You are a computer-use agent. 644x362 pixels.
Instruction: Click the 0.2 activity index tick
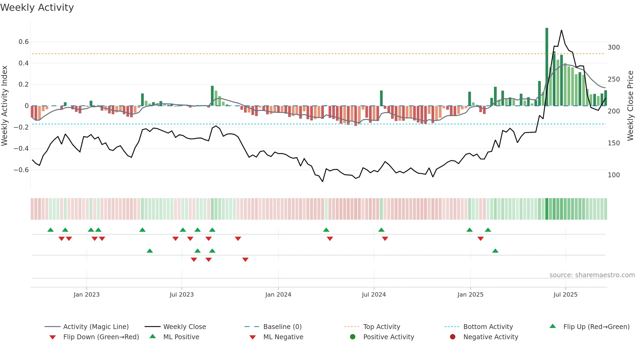point(24,84)
